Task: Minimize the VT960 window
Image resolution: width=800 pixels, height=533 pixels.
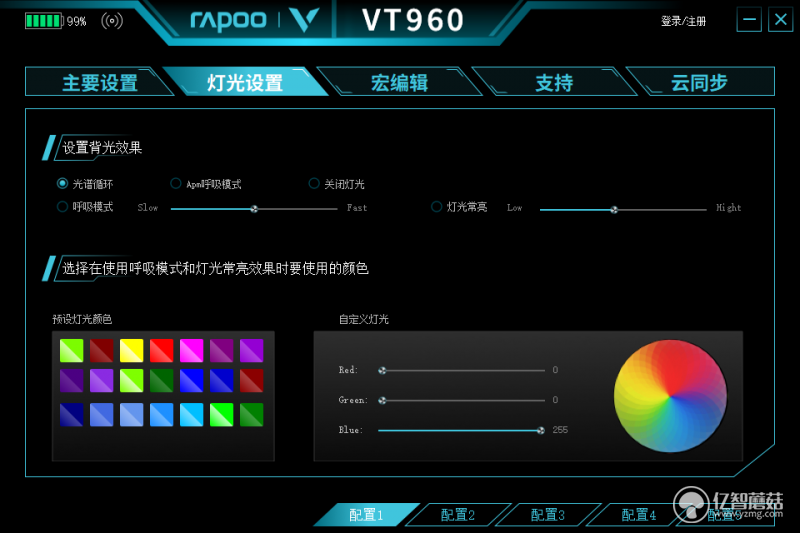Action: tap(749, 20)
